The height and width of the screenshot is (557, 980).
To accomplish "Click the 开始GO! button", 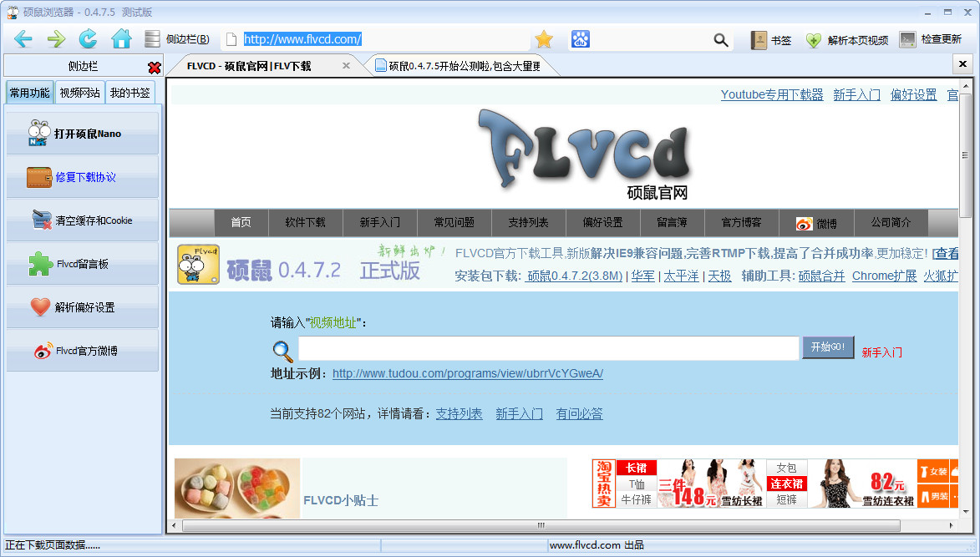I will click(828, 347).
